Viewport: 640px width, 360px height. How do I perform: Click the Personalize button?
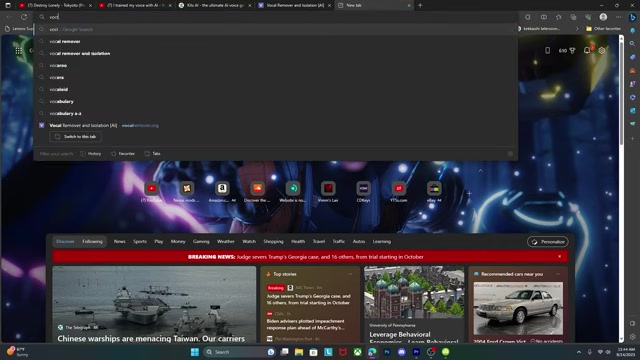coord(548,242)
